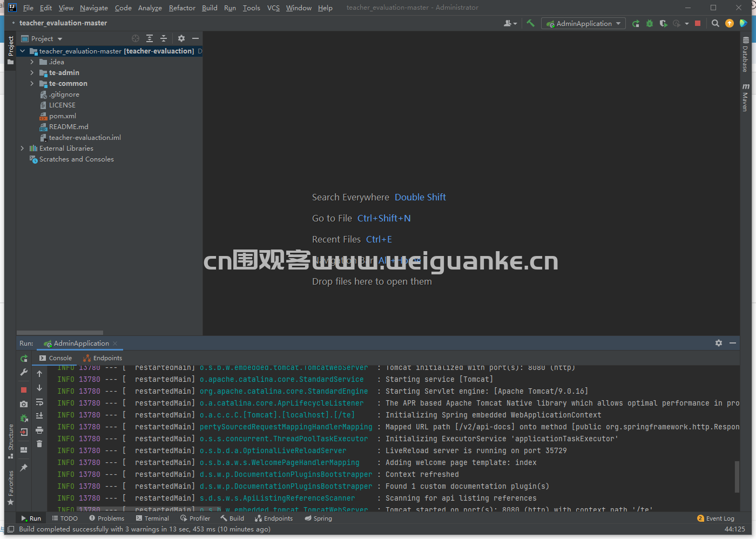This screenshot has height=539, width=756.
Task: Stop the app using top toolbar red square
Action: click(x=698, y=23)
